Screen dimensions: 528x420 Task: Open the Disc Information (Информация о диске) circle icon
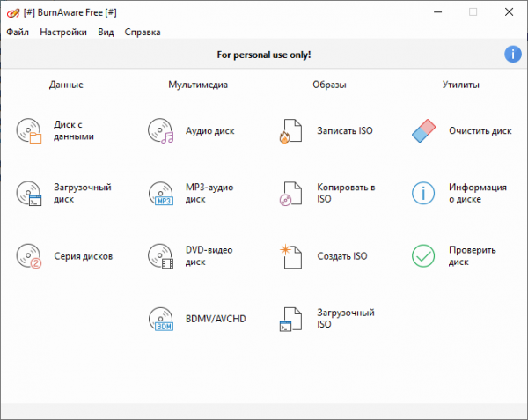tap(423, 194)
